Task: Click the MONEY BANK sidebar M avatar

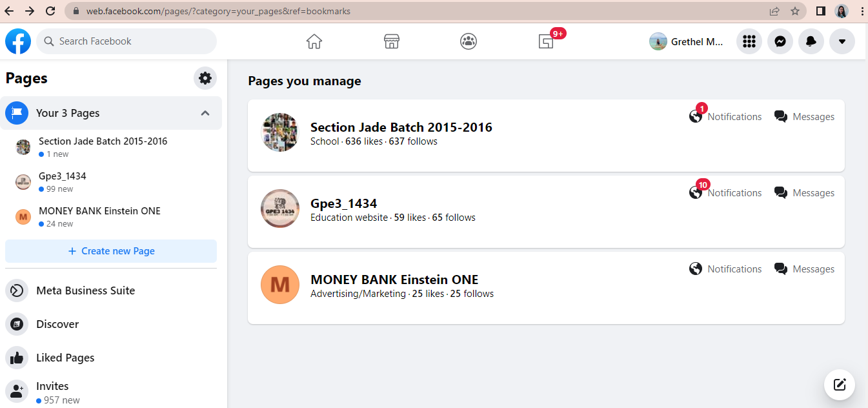Action: tap(23, 217)
